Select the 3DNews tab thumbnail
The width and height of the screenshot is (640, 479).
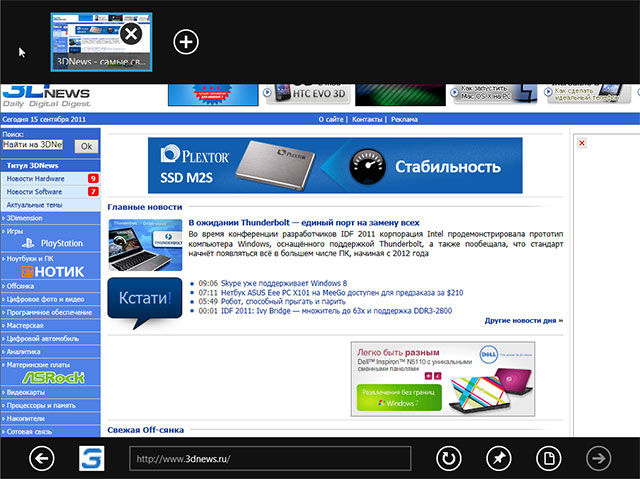point(101,42)
